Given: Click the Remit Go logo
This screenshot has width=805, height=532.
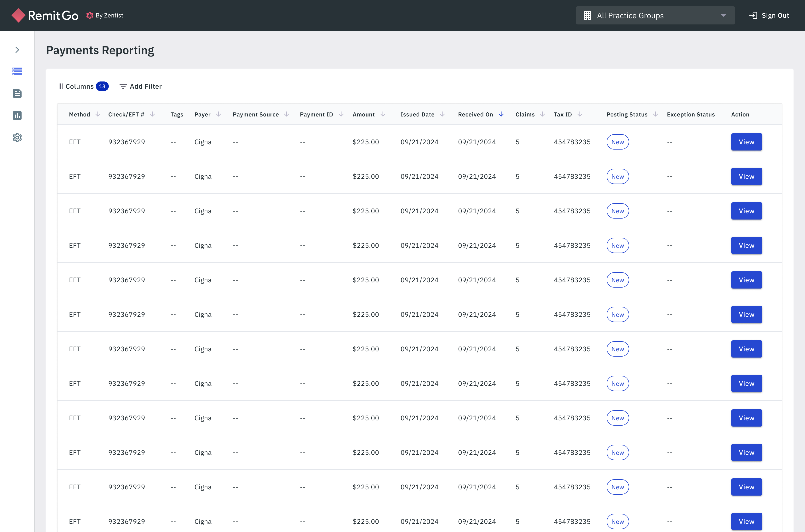Looking at the screenshot, I should (x=45, y=15).
